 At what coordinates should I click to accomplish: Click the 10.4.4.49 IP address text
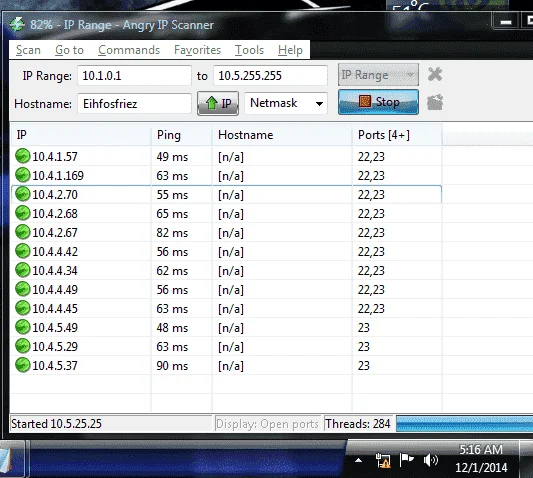point(55,290)
